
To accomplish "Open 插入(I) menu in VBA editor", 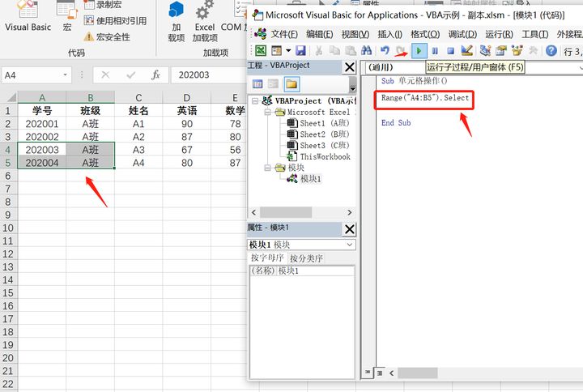I will 389,34.
